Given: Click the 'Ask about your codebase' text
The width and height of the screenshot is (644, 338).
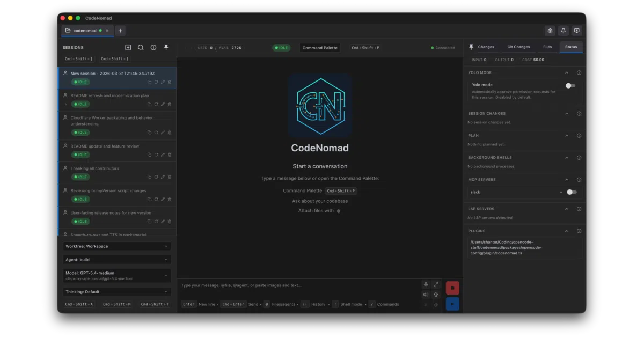Looking at the screenshot, I should click(320, 201).
